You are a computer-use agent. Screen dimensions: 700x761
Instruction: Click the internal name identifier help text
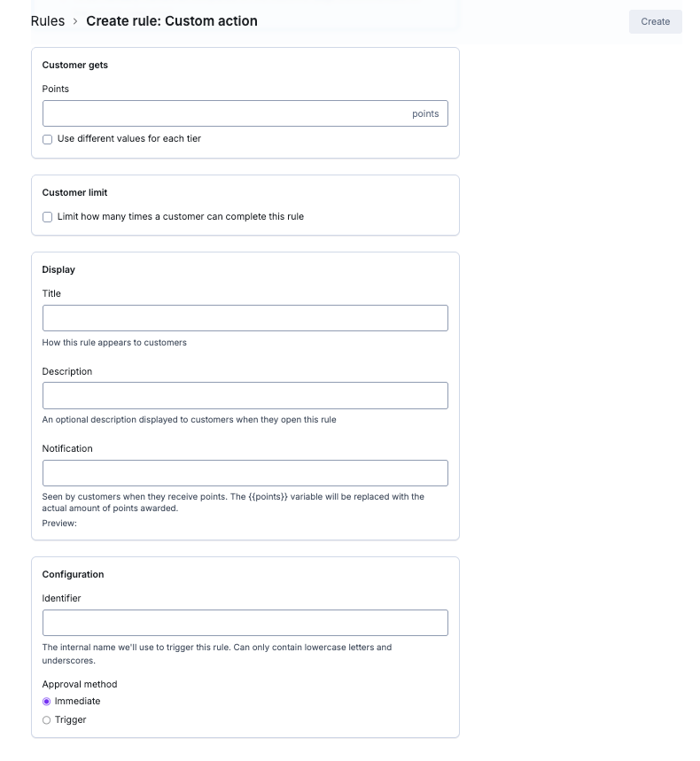[216, 654]
